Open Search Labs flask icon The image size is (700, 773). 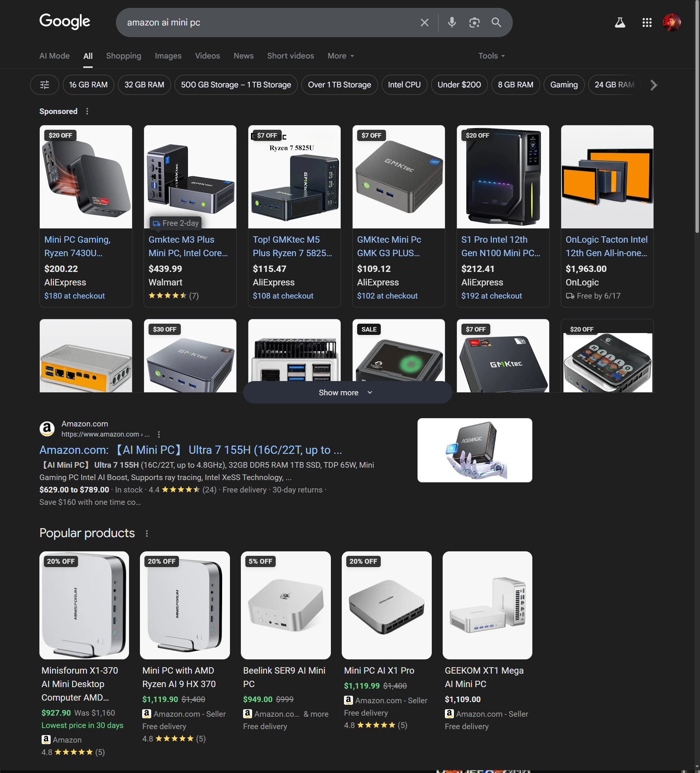pyautogui.click(x=620, y=23)
